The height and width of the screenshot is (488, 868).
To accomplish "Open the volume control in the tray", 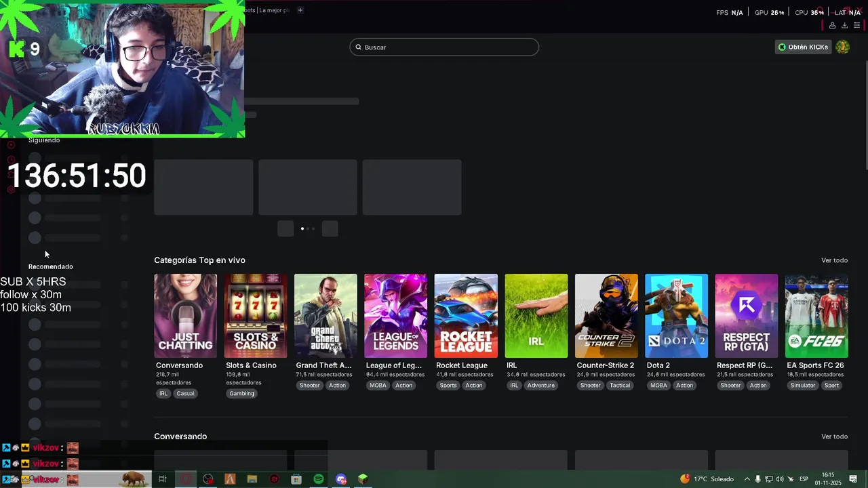I will [779, 479].
